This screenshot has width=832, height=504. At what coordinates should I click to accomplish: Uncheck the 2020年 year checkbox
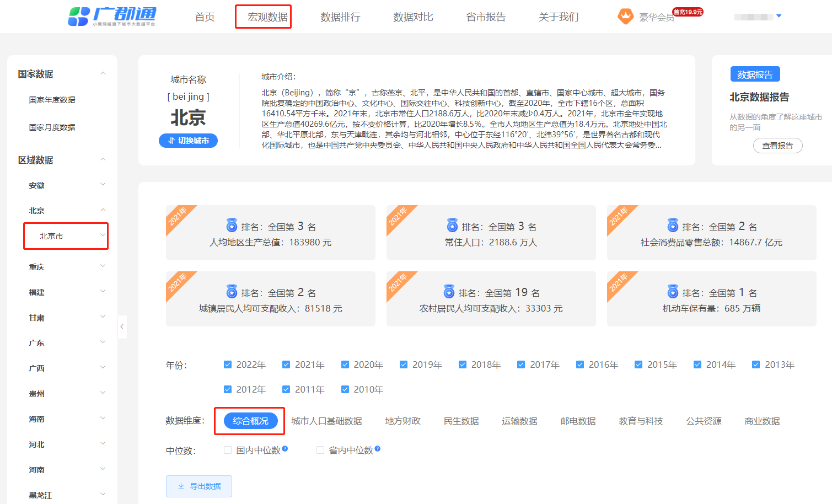(345, 364)
